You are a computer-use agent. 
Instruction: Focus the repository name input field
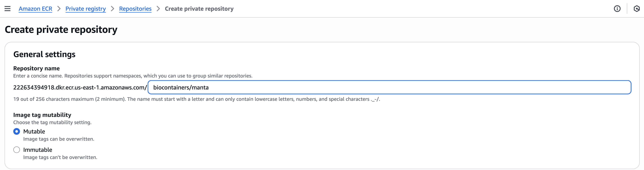click(x=390, y=87)
